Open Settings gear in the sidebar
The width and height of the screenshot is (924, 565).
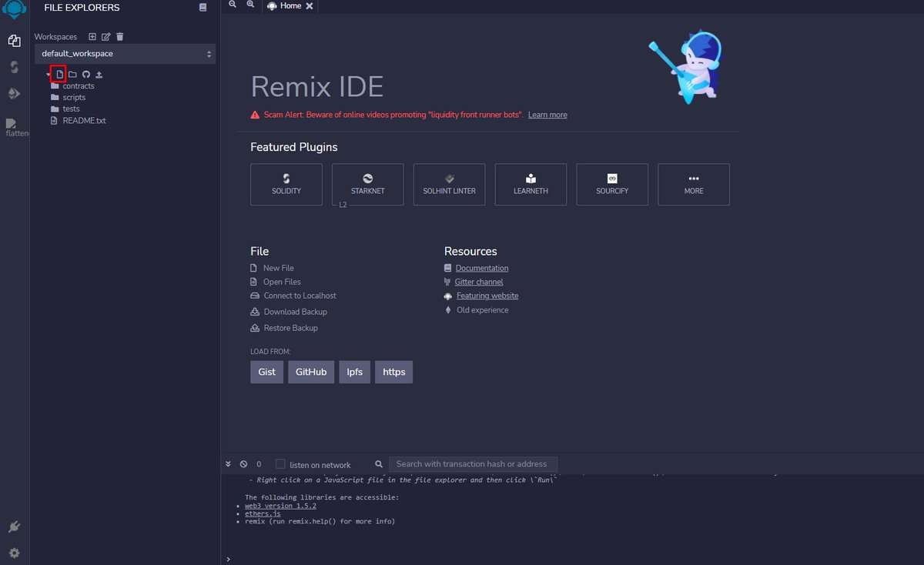point(14,553)
